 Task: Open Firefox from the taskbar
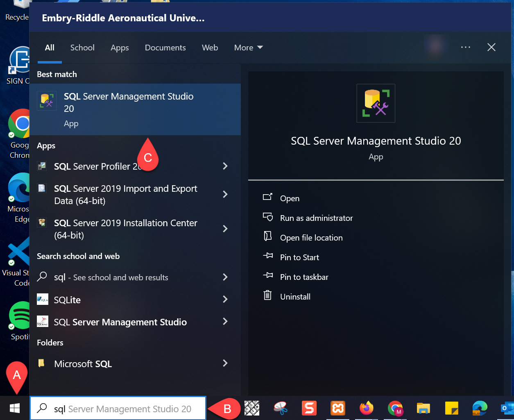click(367, 408)
